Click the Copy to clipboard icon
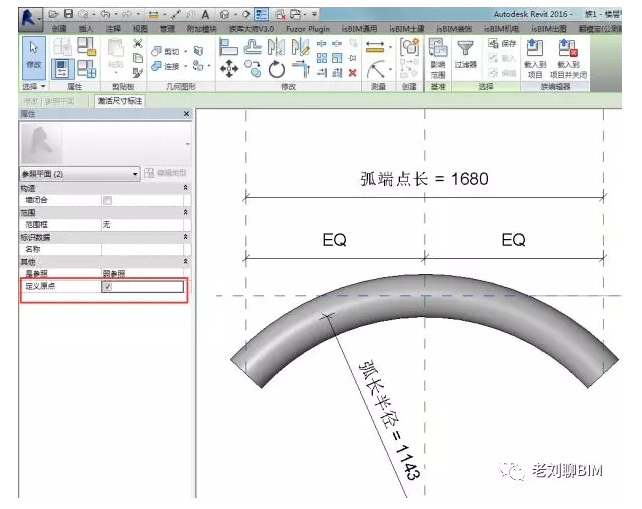The height and width of the screenshot is (509, 642). [x=138, y=58]
